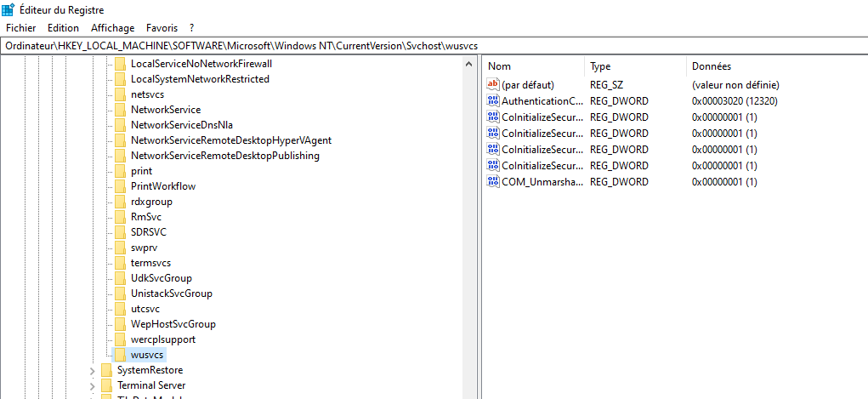Click the RmSvc folder icon
The image size is (868, 399).
(120, 217)
